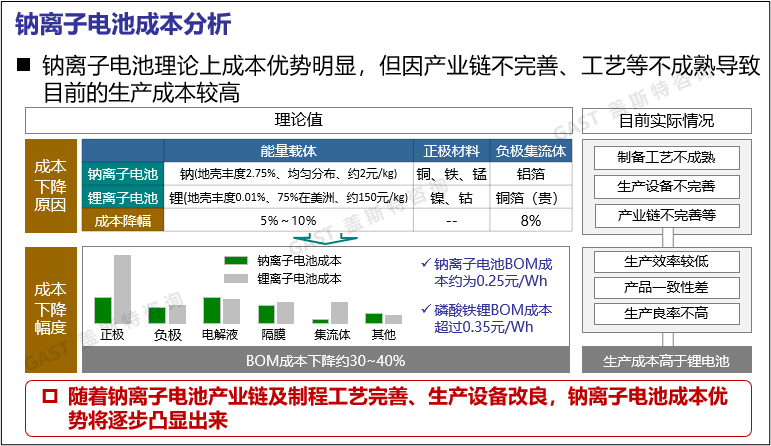This screenshot has height=446, width=771.
Task: Click the 制备工艺不成熟 box
Action: pos(666,157)
